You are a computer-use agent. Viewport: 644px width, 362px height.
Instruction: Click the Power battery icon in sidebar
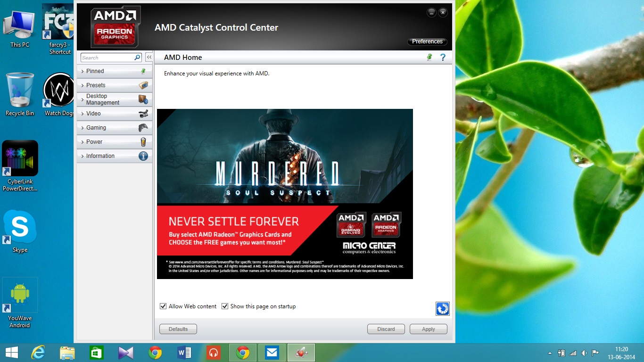click(x=143, y=142)
